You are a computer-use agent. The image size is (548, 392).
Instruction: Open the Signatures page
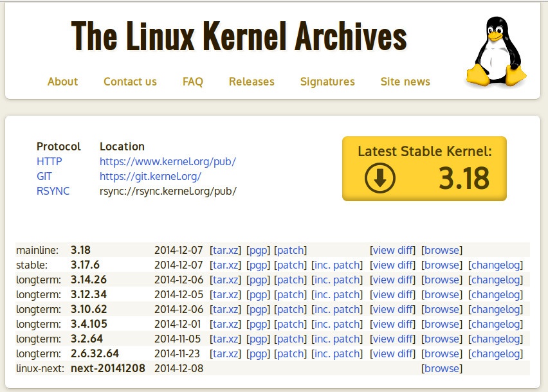click(x=327, y=82)
